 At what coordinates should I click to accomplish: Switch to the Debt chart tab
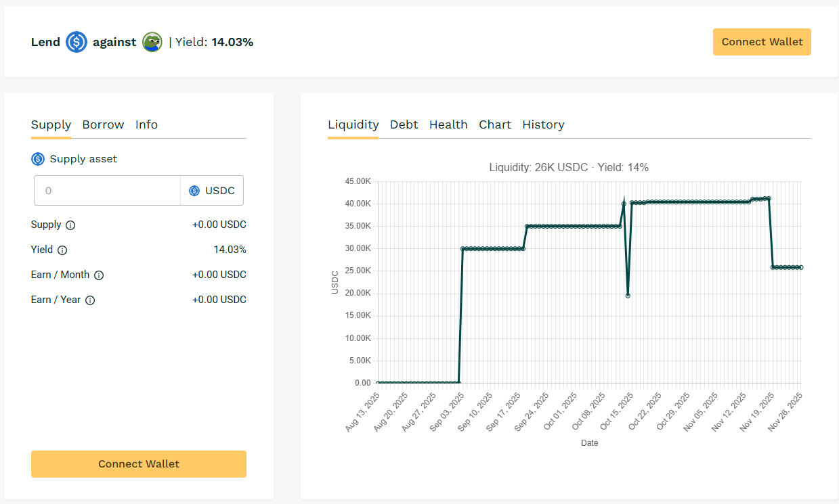tap(404, 124)
